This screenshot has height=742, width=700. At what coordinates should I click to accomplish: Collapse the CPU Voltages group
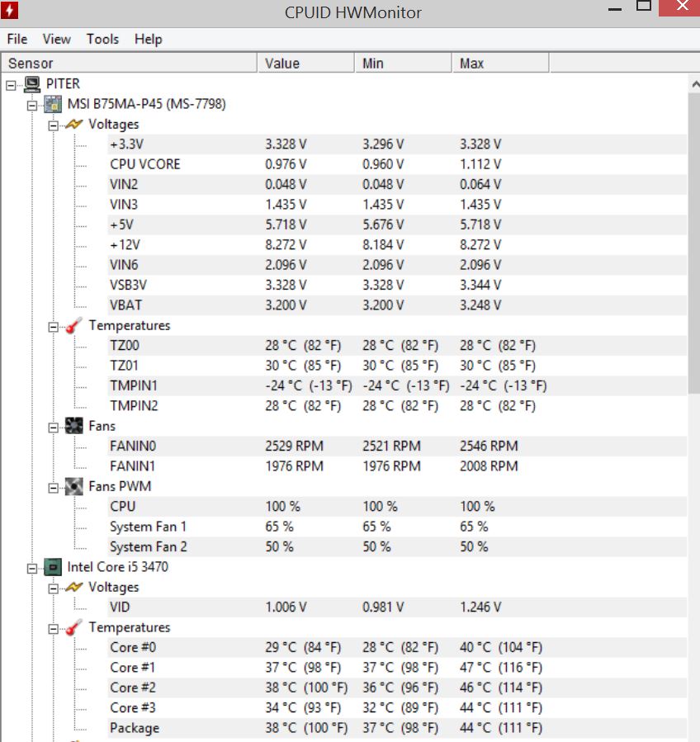54,588
